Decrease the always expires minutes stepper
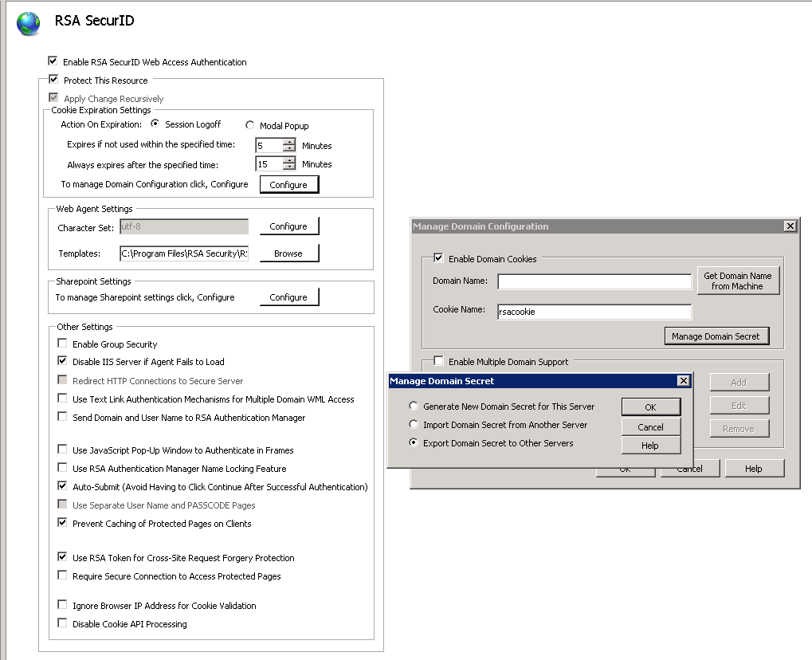The height and width of the screenshot is (660, 812). click(x=289, y=167)
